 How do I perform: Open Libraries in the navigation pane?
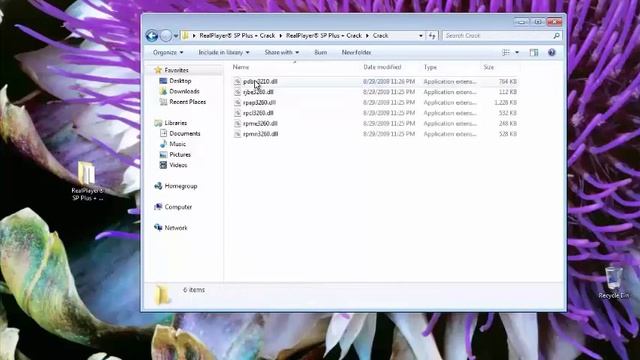pyautogui.click(x=176, y=123)
